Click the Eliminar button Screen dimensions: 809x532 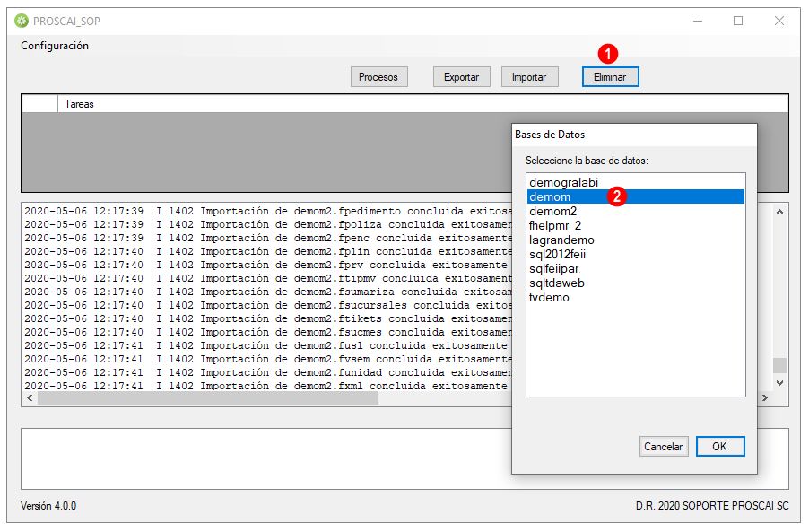pos(611,77)
